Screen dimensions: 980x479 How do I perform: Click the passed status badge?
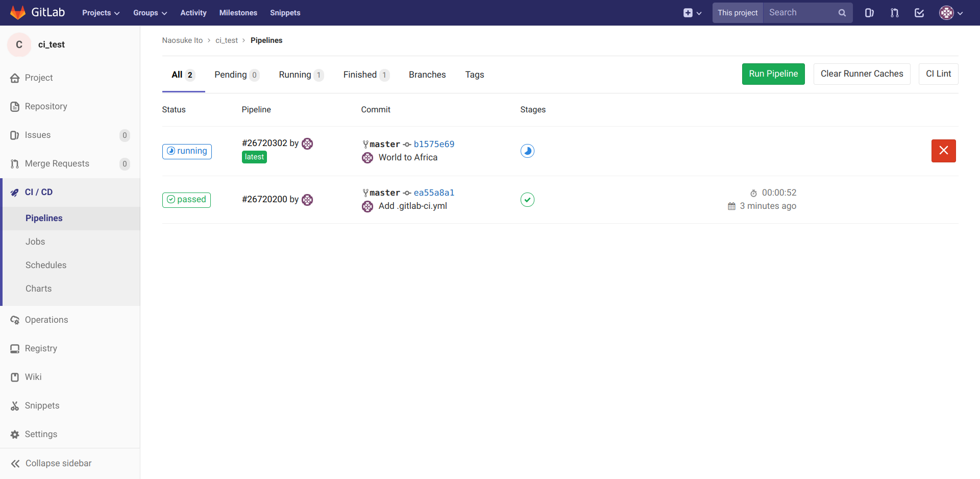(x=186, y=200)
